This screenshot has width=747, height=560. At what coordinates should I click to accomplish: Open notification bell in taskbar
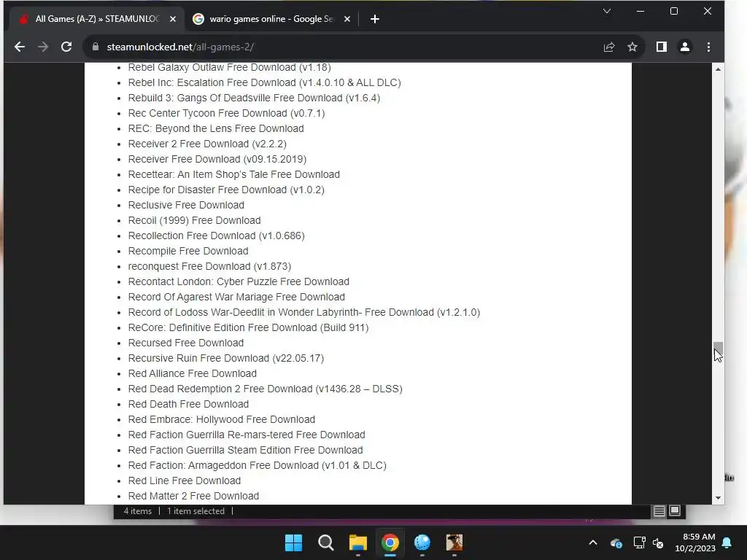[x=727, y=542]
